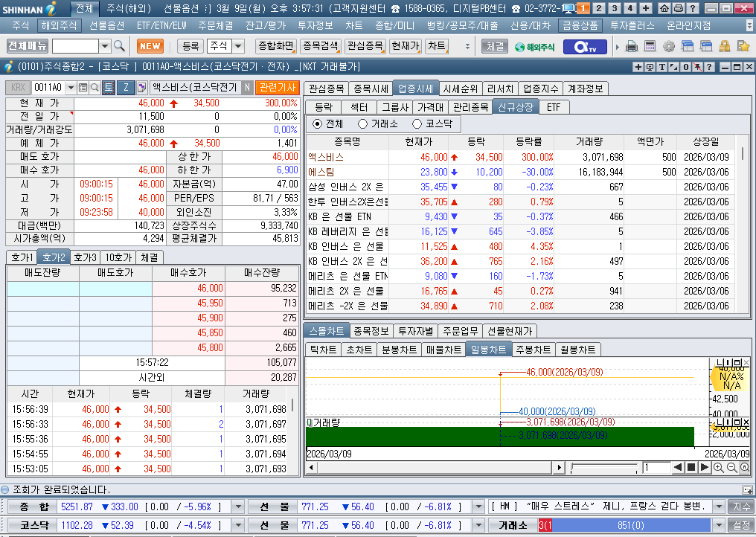Click the stock list icon next to code 0011A0
Screen dimensions: 756x537
[83, 87]
